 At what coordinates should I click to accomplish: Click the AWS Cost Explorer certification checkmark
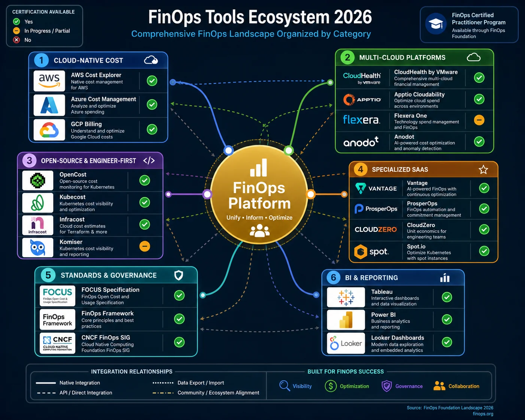152,80
